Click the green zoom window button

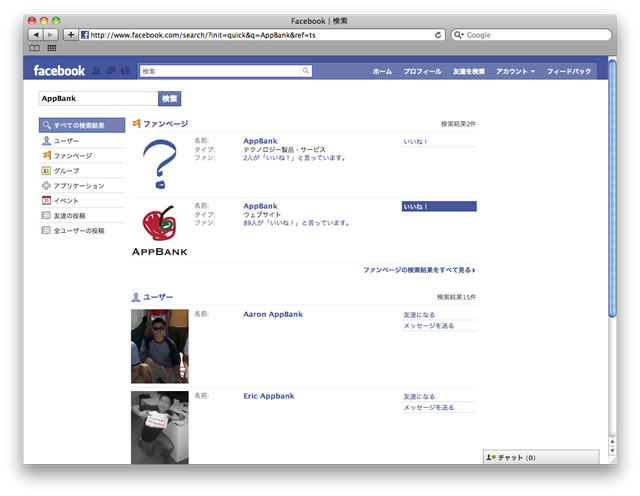point(56,20)
